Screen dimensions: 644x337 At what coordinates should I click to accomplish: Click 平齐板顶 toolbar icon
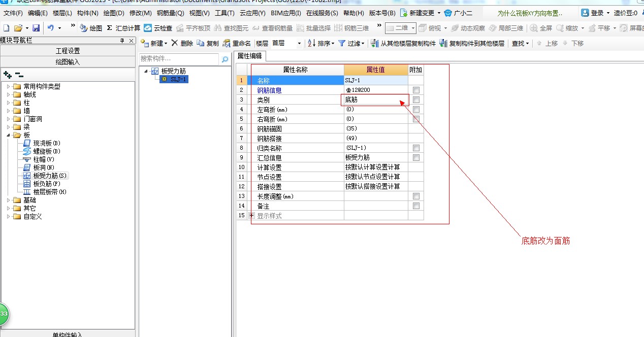[x=193, y=28]
